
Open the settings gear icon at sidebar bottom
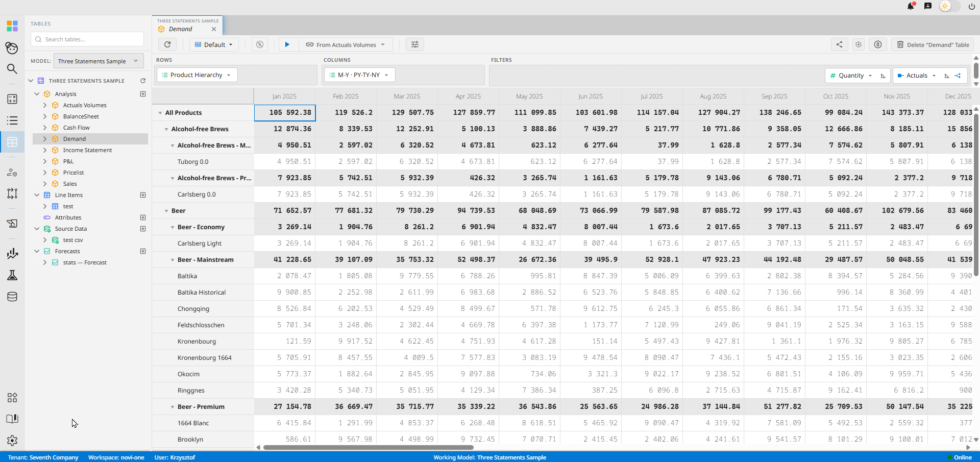click(12, 440)
